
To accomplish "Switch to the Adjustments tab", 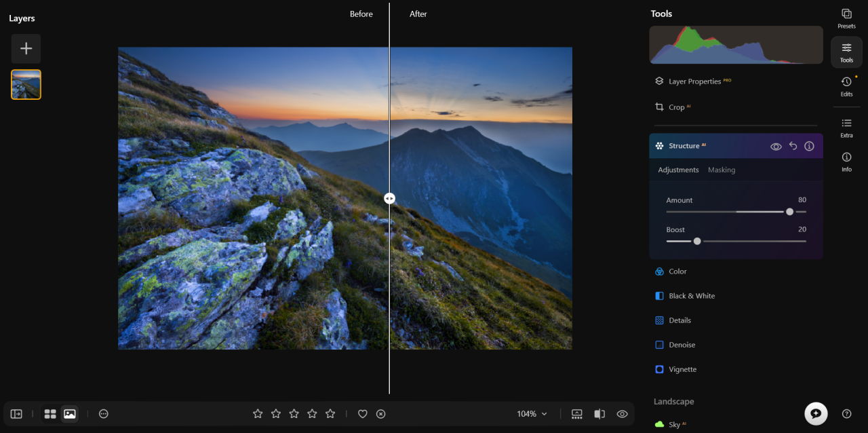I will pyautogui.click(x=678, y=170).
